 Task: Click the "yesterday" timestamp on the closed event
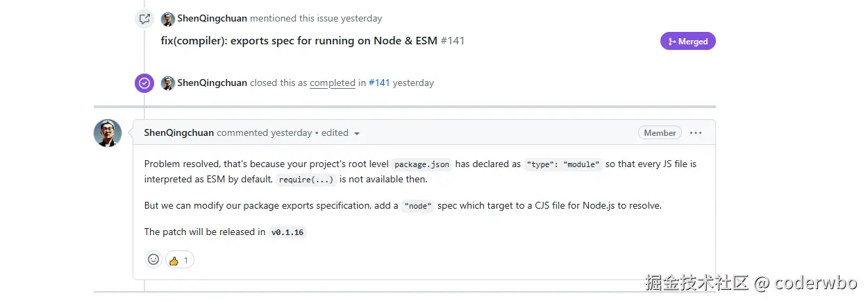(x=413, y=83)
